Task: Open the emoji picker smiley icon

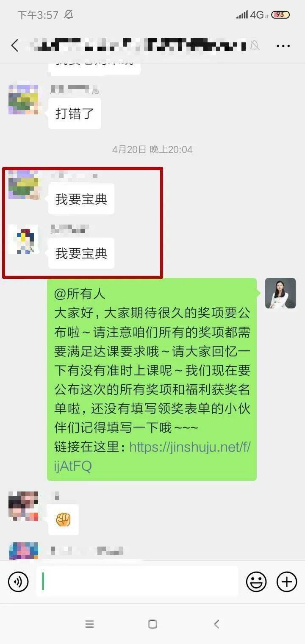Action: point(256,582)
